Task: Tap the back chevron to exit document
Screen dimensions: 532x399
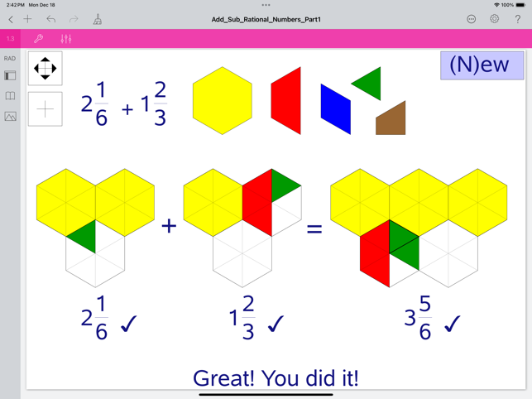Action: 11,19
